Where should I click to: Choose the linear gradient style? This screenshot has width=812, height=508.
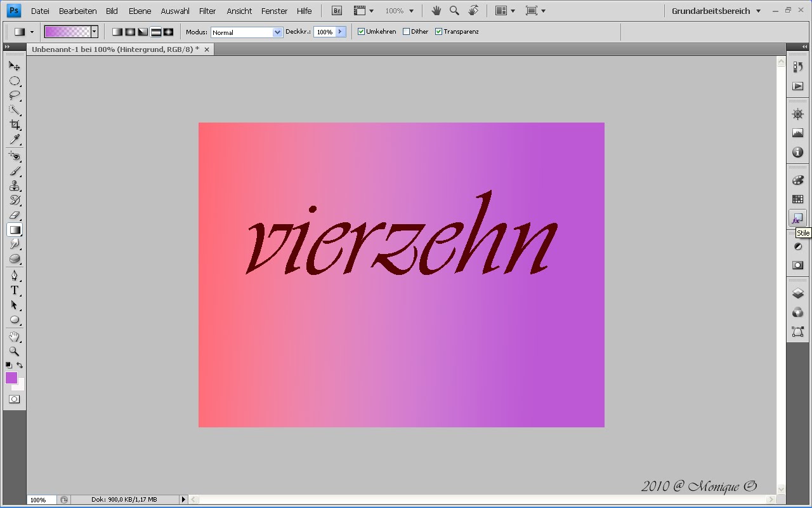tap(117, 32)
